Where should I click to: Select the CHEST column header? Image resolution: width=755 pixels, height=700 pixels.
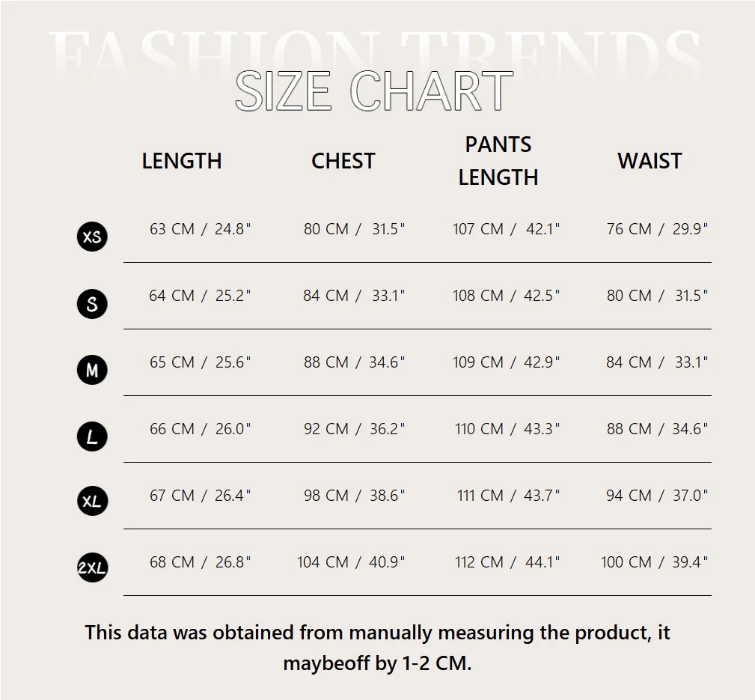343,161
